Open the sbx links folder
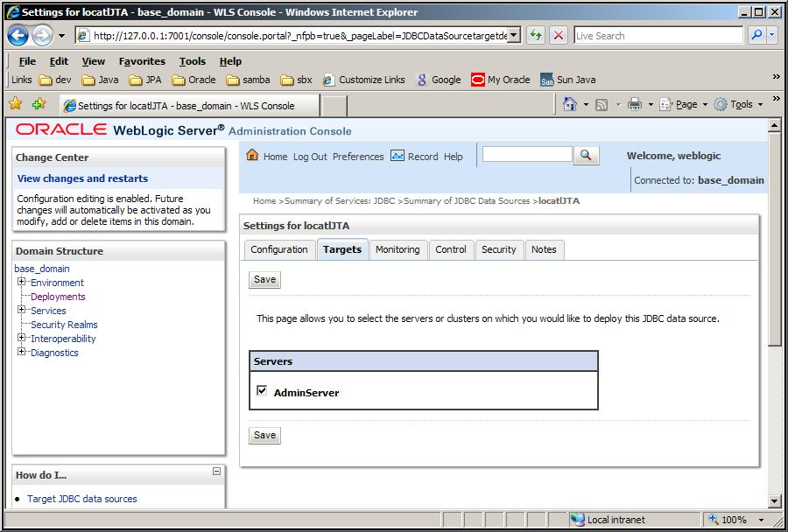This screenshot has width=788, height=532. tap(296, 80)
